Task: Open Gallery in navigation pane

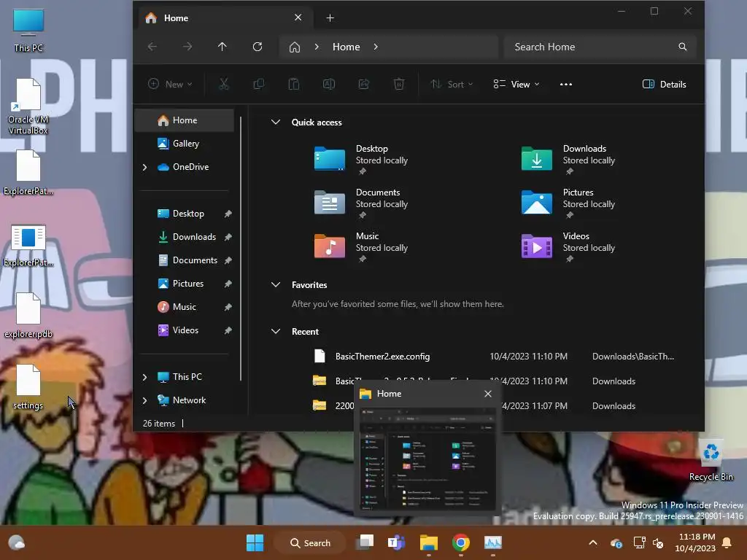Action: pos(185,144)
